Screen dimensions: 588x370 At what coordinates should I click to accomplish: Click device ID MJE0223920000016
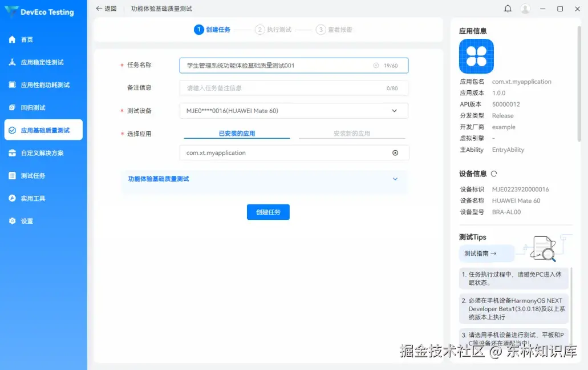[521, 190]
